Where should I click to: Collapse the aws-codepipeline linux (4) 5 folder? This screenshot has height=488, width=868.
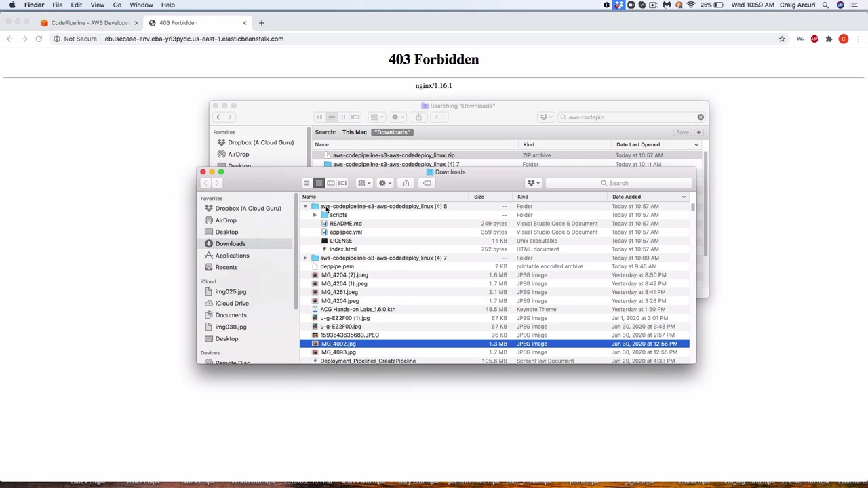305,206
